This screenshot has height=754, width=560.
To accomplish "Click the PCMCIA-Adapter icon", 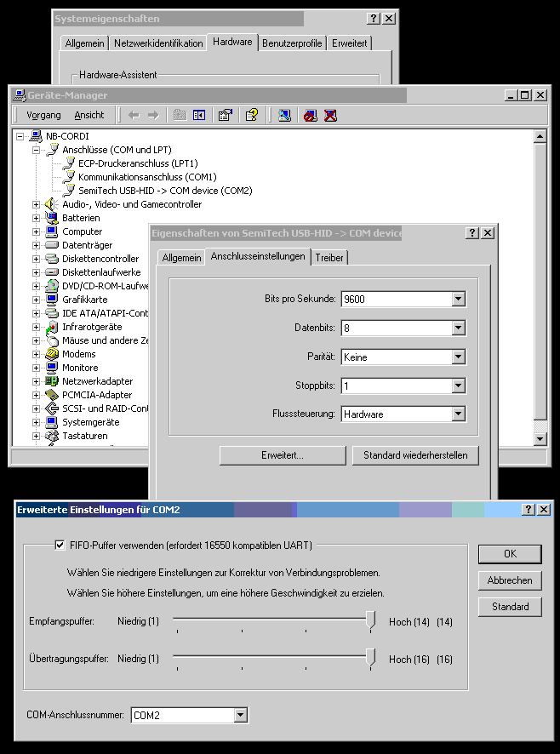I will coord(51,395).
